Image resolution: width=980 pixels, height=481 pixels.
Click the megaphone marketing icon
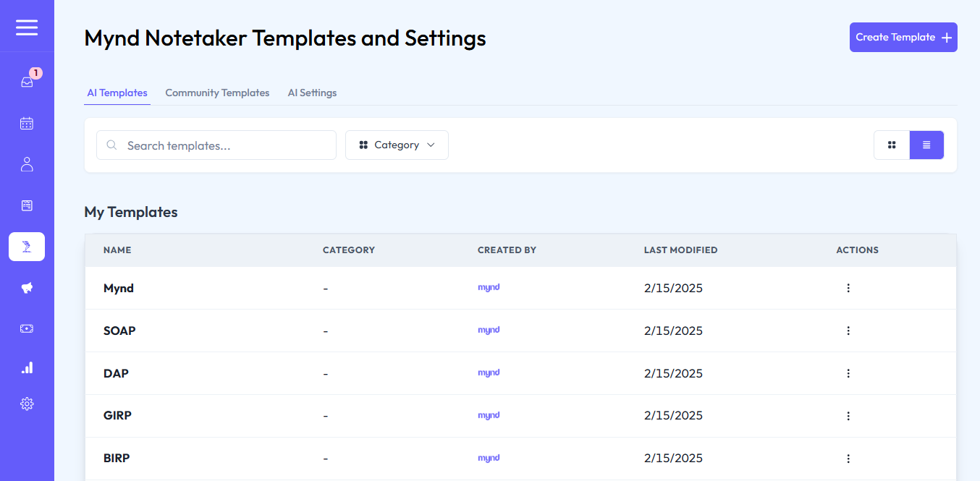click(27, 288)
